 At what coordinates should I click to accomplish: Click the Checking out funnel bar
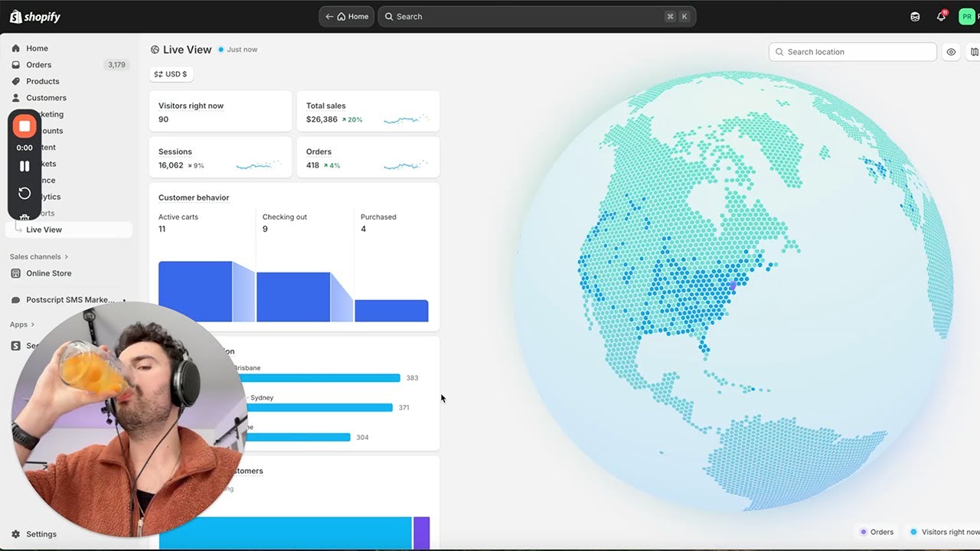point(293,297)
